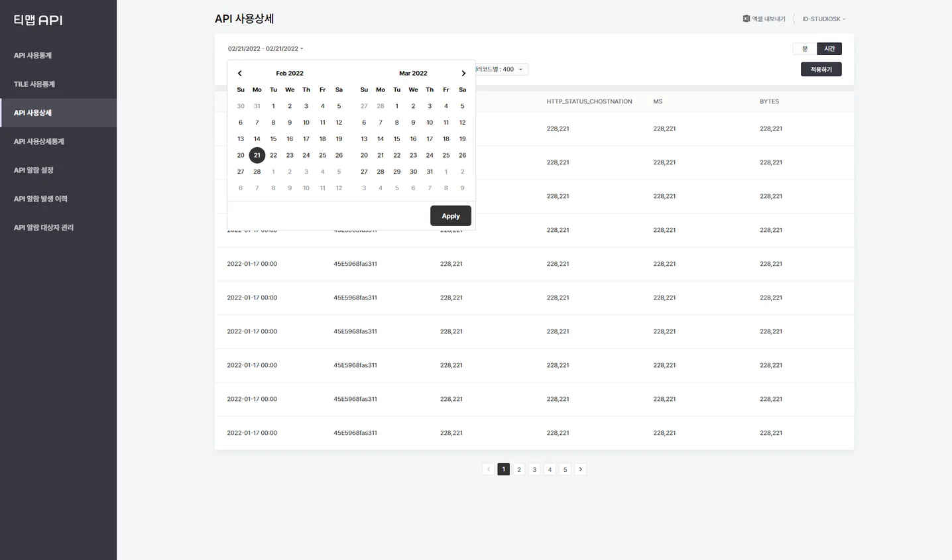This screenshot has width=952, height=560.
Task: Select February 28 in the calendar
Action: coord(257,171)
